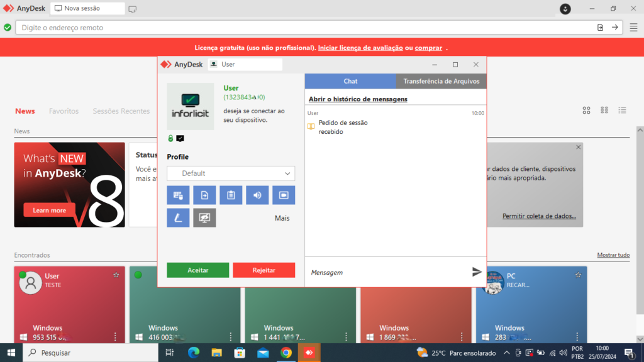Open options menu of User TESTE card
644x362 pixels.
(x=115, y=337)
